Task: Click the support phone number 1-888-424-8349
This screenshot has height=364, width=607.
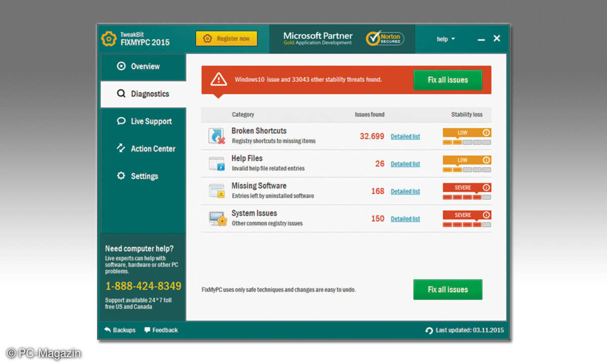Action: (143, 286)
